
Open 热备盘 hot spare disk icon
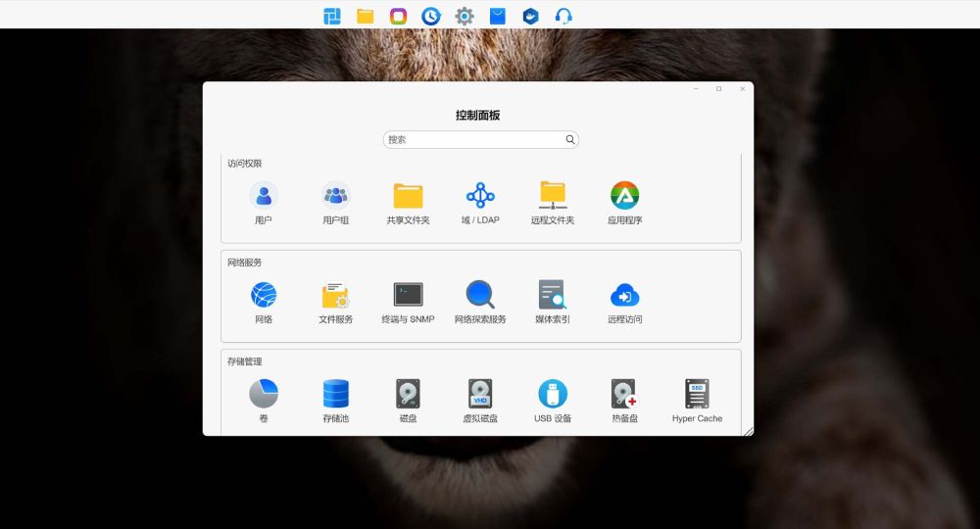point(624,394)
